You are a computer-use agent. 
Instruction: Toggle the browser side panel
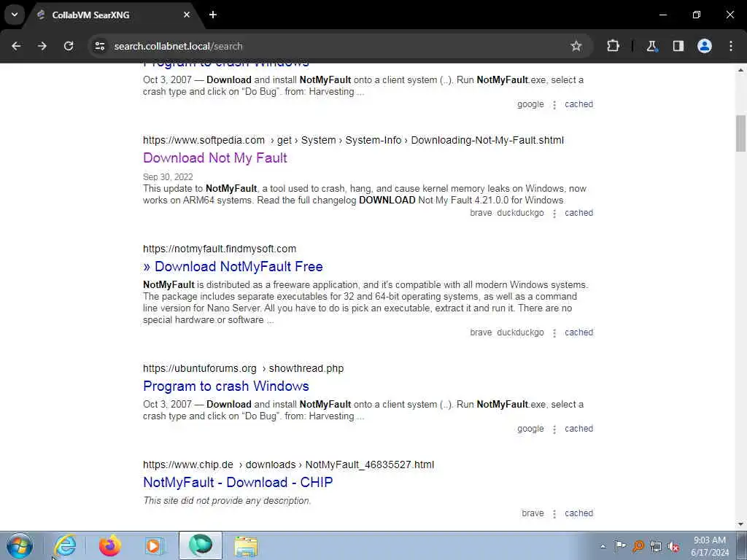(x=678, y=46)
